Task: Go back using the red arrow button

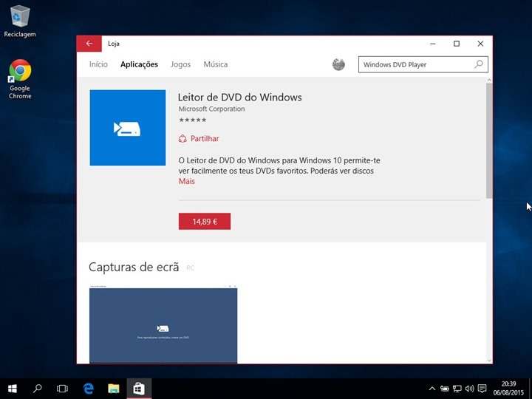Action: tap(89, 44)
